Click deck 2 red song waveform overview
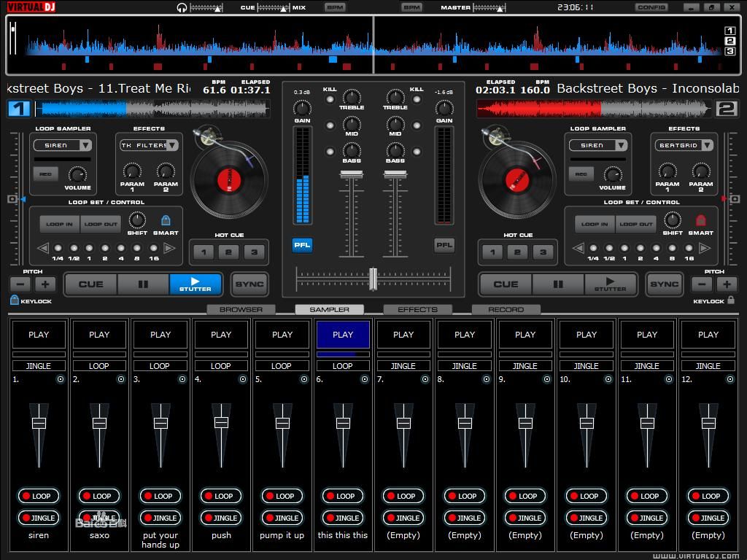The image size is (747, 560). (x=593, y=109)
